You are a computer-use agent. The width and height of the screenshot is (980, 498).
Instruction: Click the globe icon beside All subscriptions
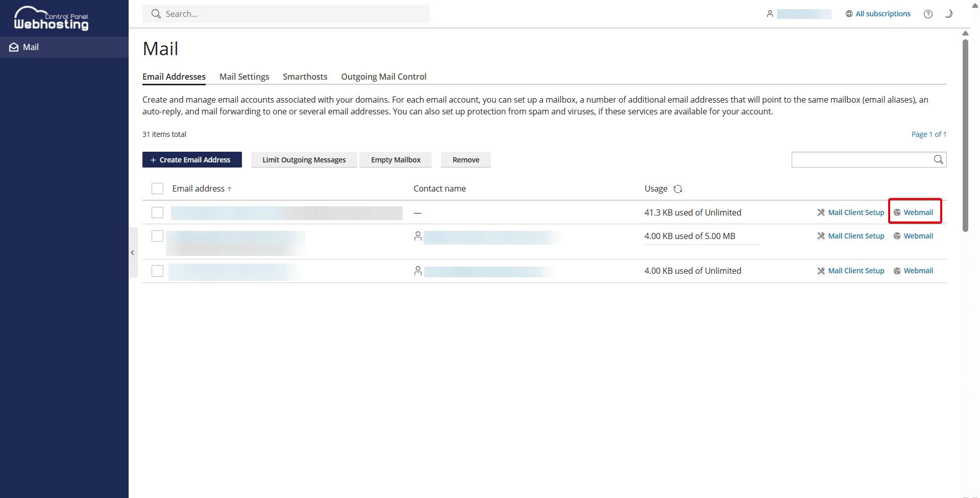848,14
